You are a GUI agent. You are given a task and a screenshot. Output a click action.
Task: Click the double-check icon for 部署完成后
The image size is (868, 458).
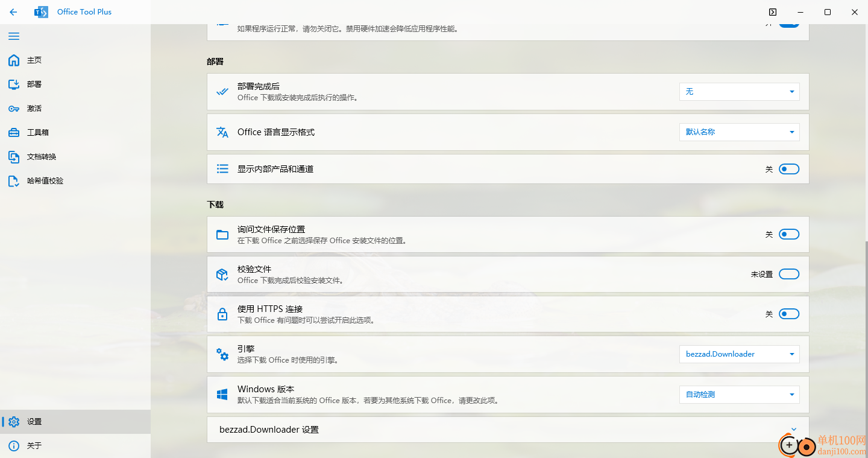pyautogui.click(x=222, y=92)
